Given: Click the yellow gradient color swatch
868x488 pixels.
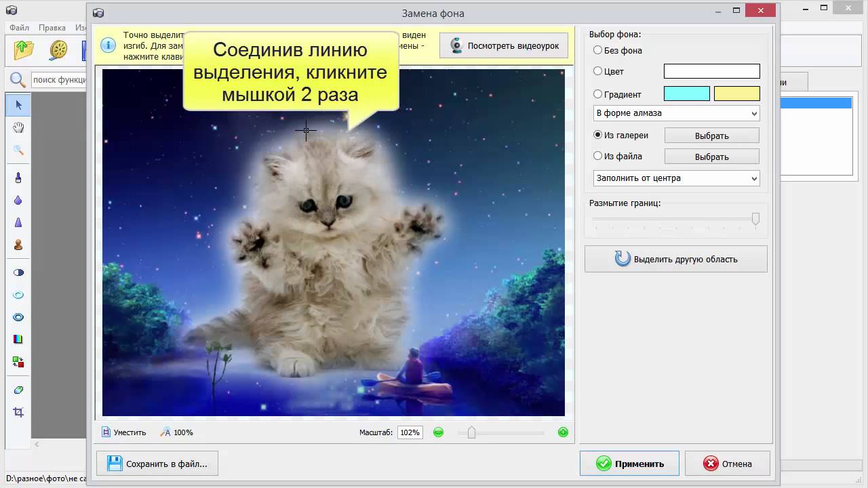Looking at the screenshot, I should click(736, 94).
